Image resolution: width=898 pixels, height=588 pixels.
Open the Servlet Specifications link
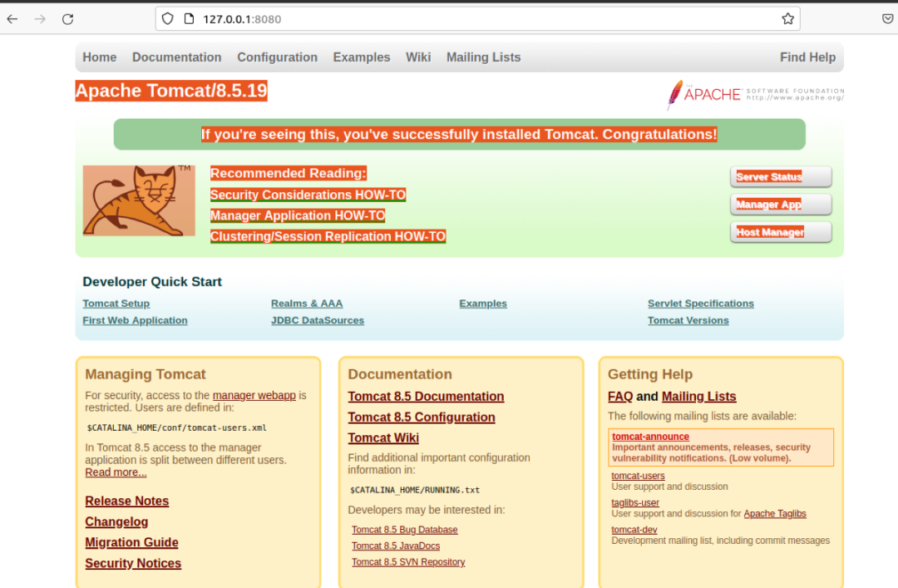pyautogui.click(x=701, y=304)
